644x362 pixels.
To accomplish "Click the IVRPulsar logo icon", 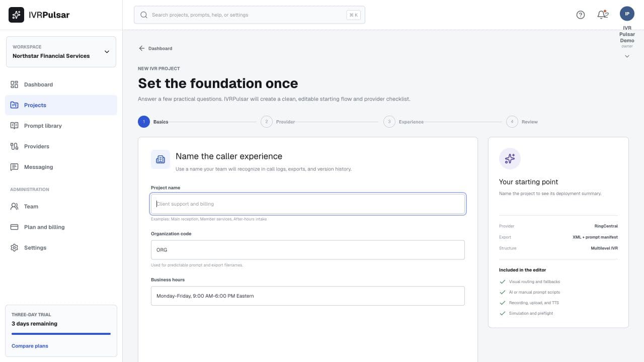I will (x=16, y=15).
